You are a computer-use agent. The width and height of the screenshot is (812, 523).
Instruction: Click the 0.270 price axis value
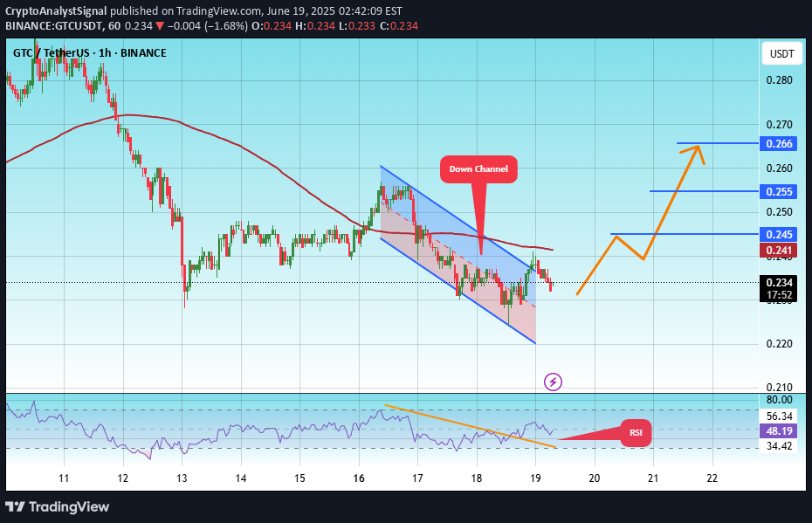click(780, 124)
